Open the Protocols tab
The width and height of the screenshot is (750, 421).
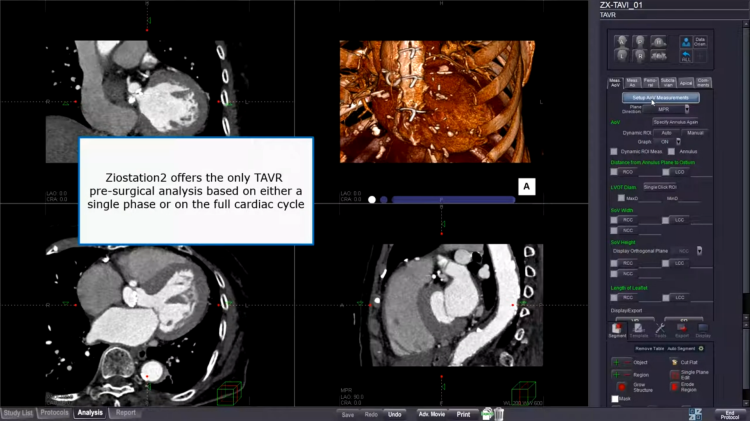54,413
